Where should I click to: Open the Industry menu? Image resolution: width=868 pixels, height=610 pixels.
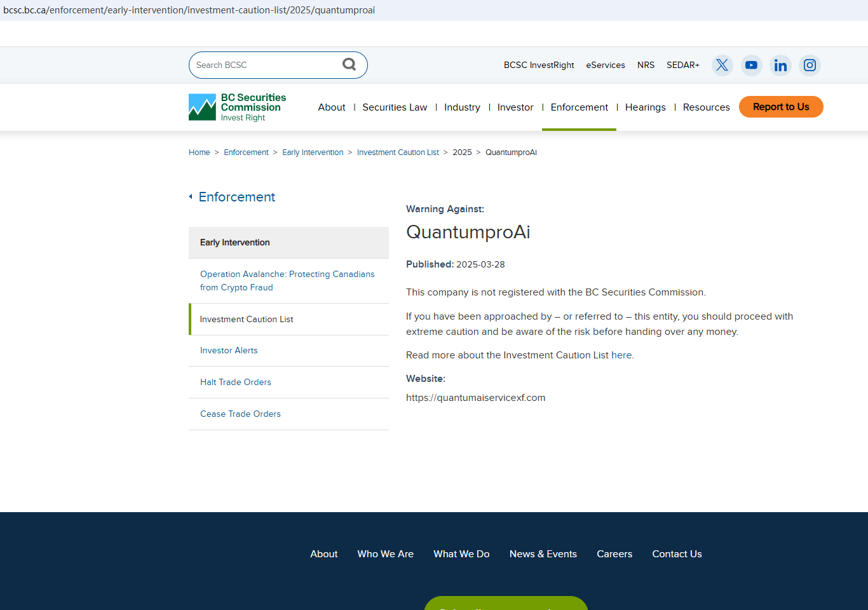pyautogui.click(x=462, y=107)
